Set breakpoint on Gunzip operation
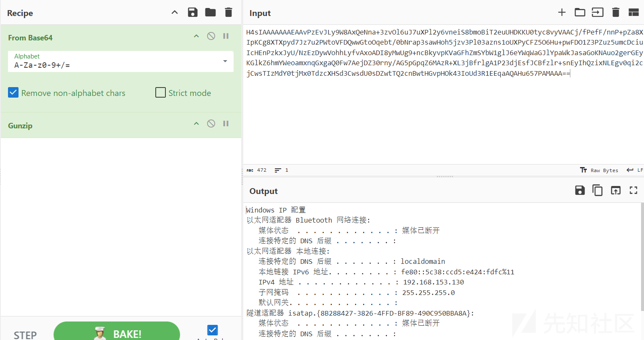 tap(226, 124)
